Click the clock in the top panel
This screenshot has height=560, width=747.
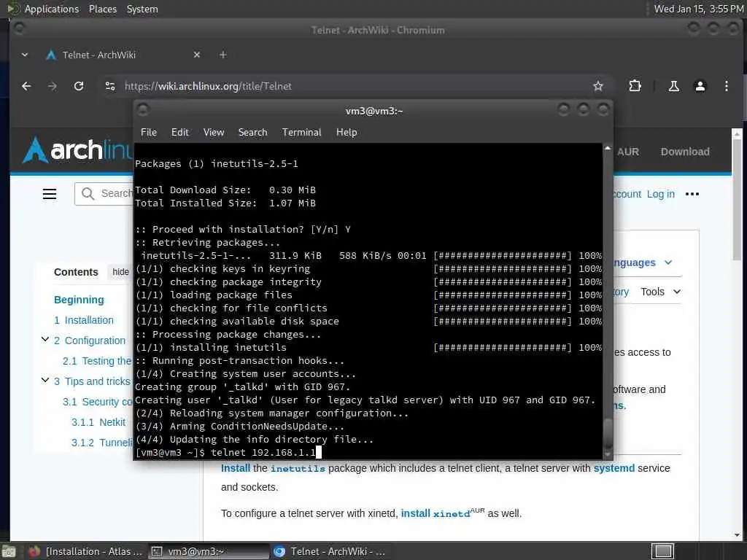698,9
